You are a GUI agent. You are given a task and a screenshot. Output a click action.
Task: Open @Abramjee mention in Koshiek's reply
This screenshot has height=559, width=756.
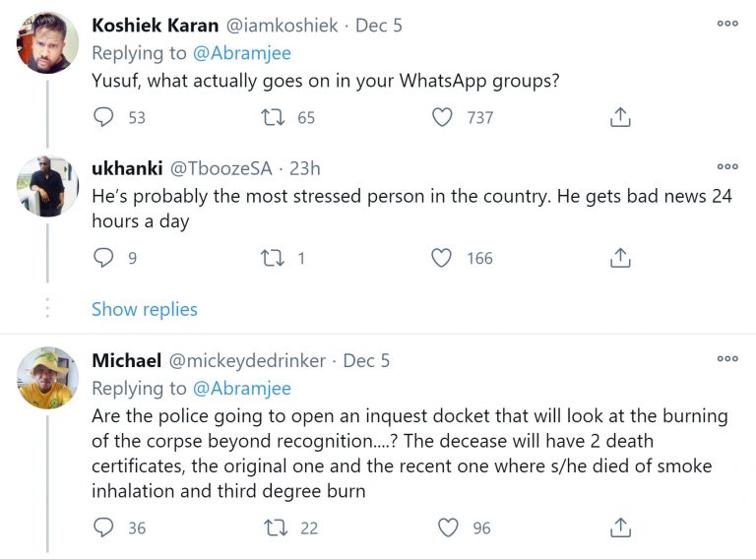click(x=241, y=53)
